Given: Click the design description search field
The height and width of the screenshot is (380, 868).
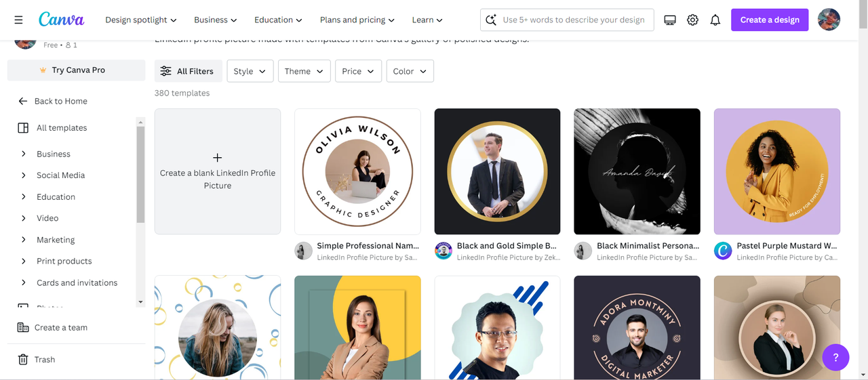Looking at the screenshot, I should coord(573,20).
